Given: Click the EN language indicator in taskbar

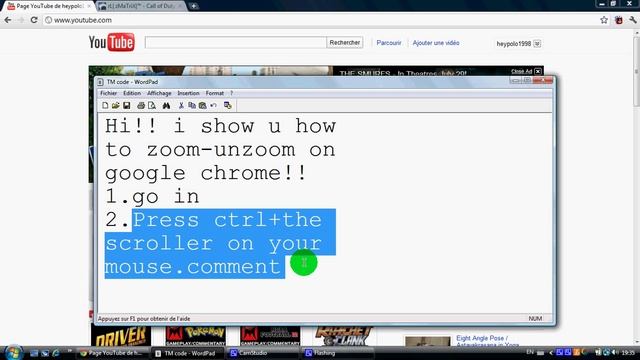Looking at the screenshot, I should pyautogui.click(x=530, y=352).
